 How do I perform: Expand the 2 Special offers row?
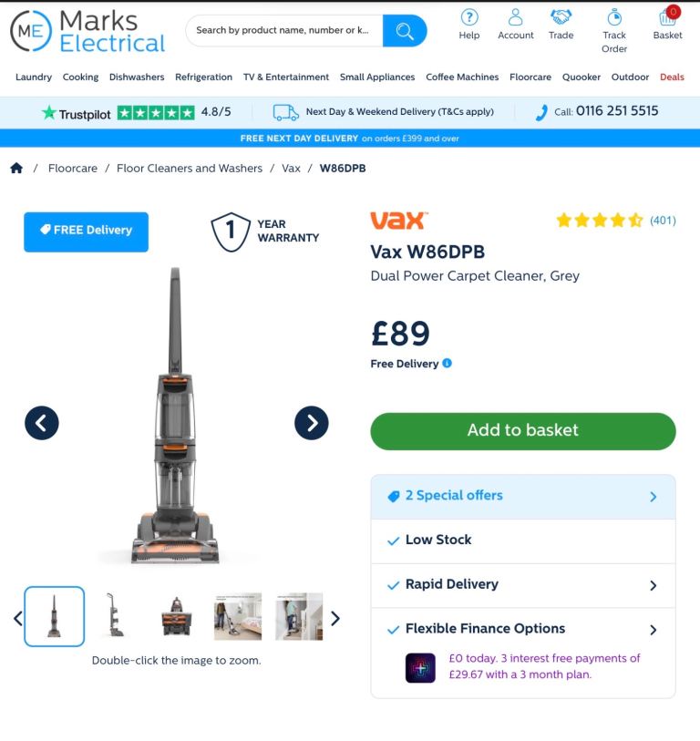(523, 497)
